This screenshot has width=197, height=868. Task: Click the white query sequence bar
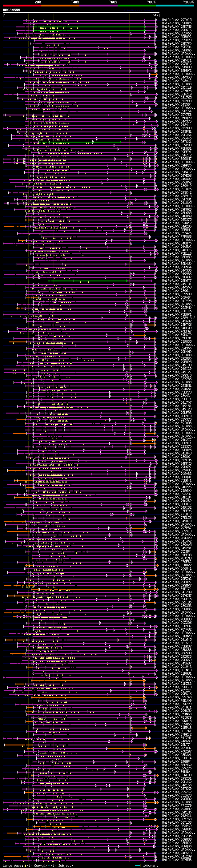click(x=81, y=13)
